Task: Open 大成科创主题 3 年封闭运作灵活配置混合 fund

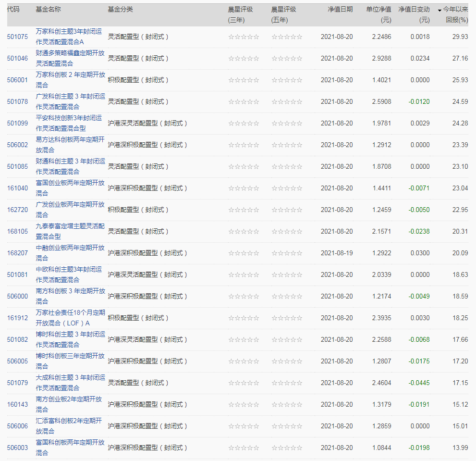Action: point(71,383)
